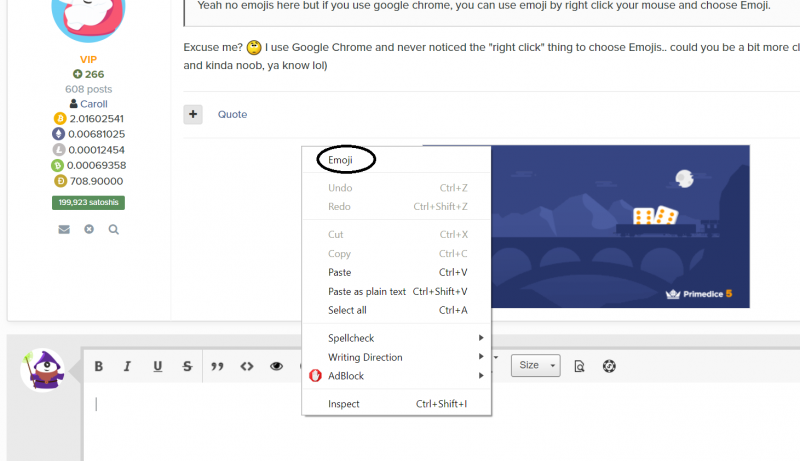Click the Bold formatting icon

pyautogui.click(x=98, y=366)
